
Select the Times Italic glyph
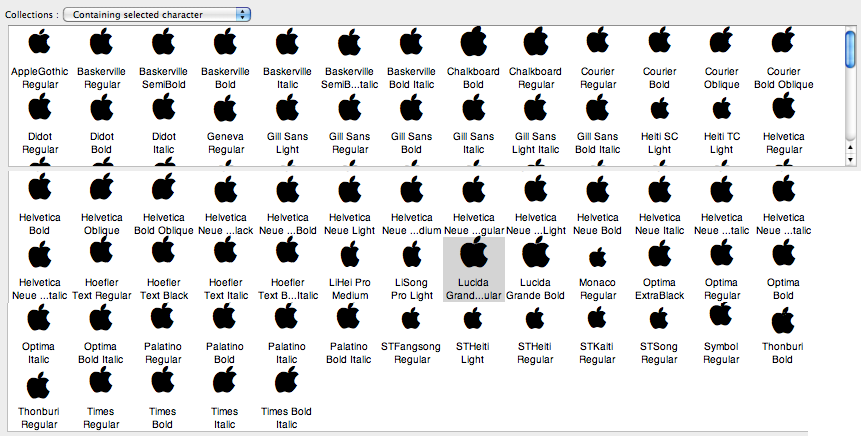(224, 380)
